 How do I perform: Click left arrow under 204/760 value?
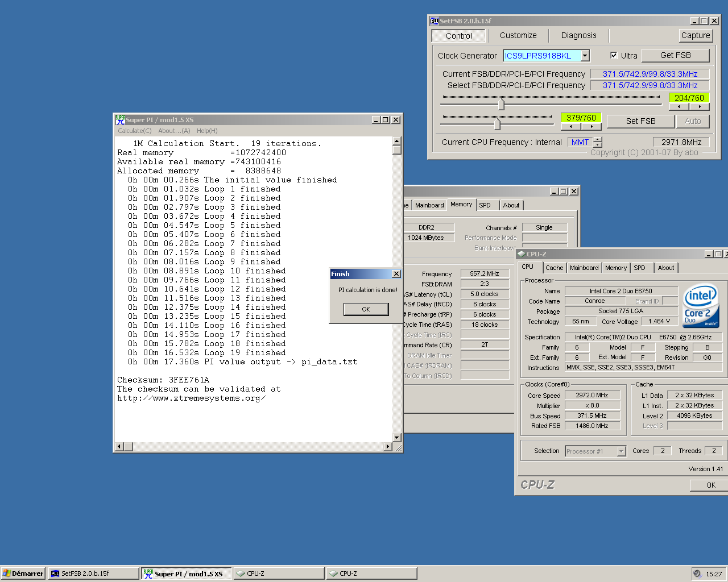click(679, 106)
